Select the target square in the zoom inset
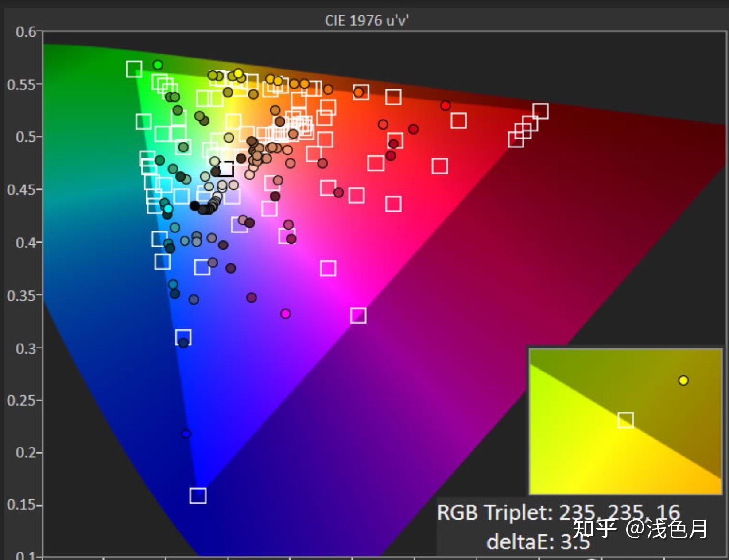Screen dimensions: 729x560 click(x=625, y=420)
